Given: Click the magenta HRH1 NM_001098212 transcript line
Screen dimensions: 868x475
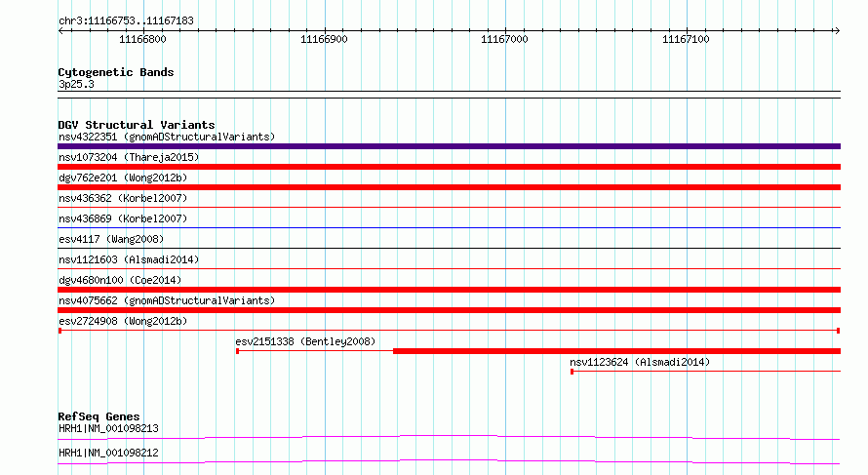Looking at the screenshot, I should (449, 461).
